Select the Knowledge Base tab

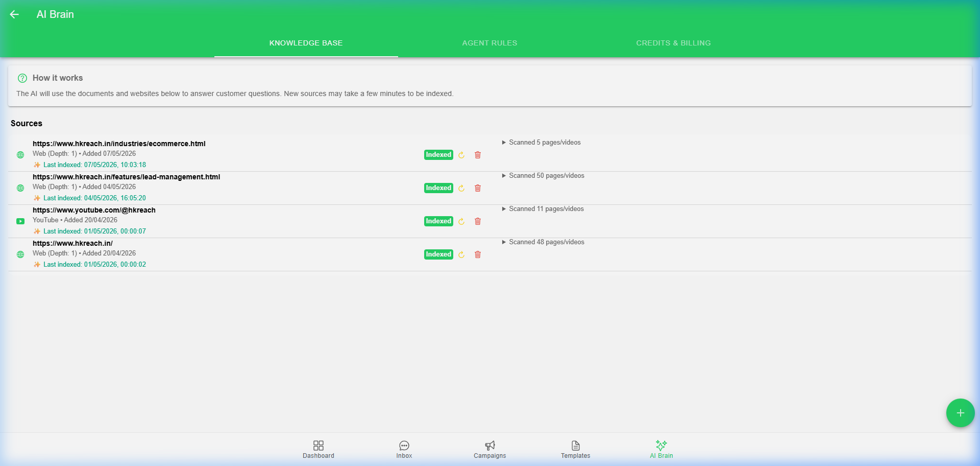point(306,43)
